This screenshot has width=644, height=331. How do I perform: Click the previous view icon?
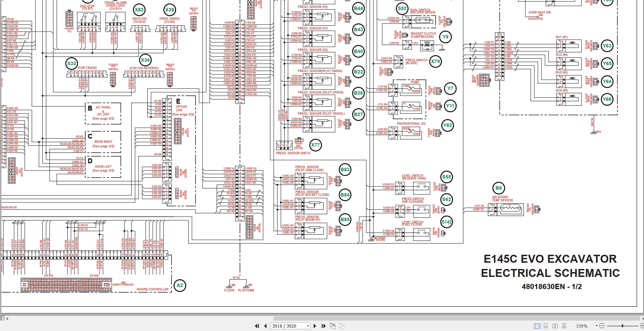(x=333, y=326)
